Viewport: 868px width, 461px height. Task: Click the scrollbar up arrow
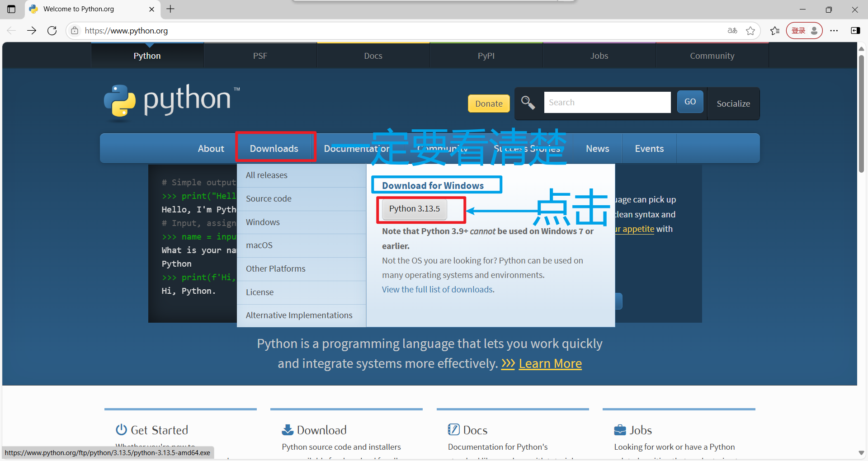pos(861,48)
